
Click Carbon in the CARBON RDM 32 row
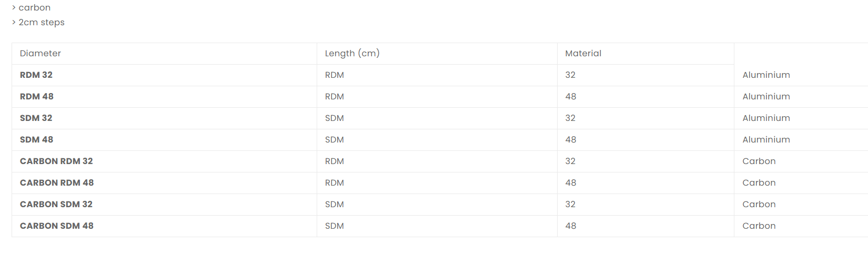click(759, 161)
